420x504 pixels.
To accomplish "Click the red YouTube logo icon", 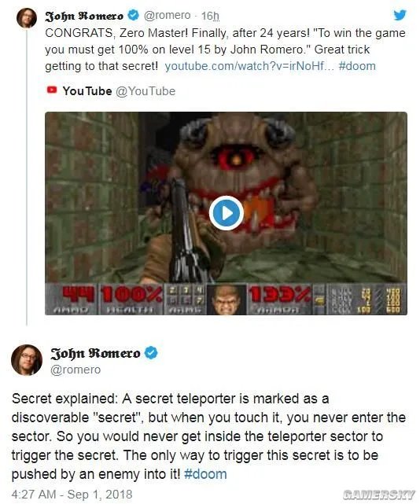I will coord(52,90).
